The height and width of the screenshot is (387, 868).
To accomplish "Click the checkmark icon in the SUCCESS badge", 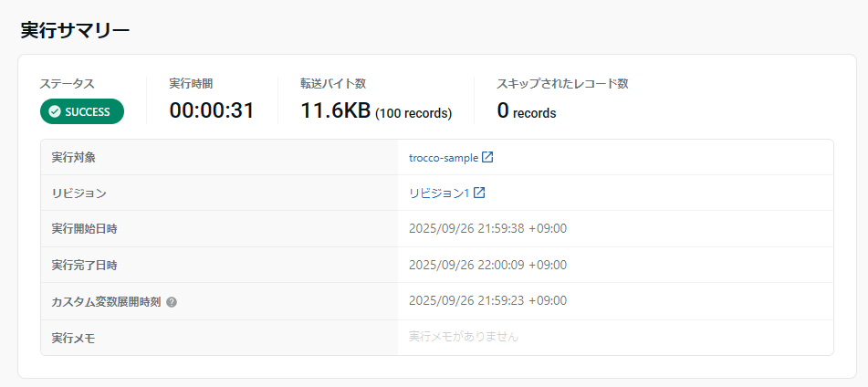I will [55, 111].
